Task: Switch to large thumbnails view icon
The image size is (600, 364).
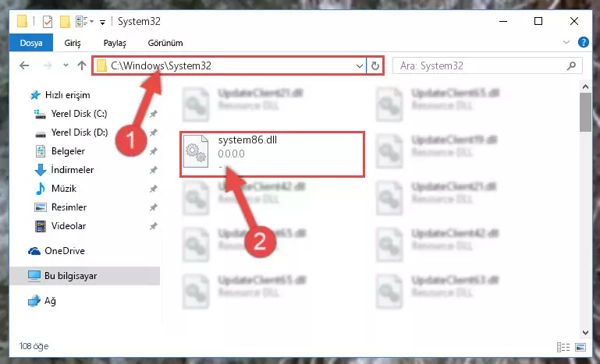Action: tap(580, 347)
